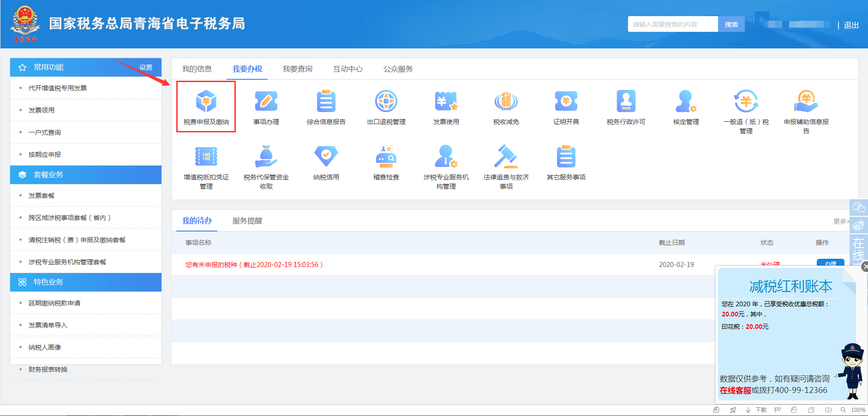Screen dimensions: 868x416
Task: Click the Weibo floating icon
Action: tap(859, 225)
